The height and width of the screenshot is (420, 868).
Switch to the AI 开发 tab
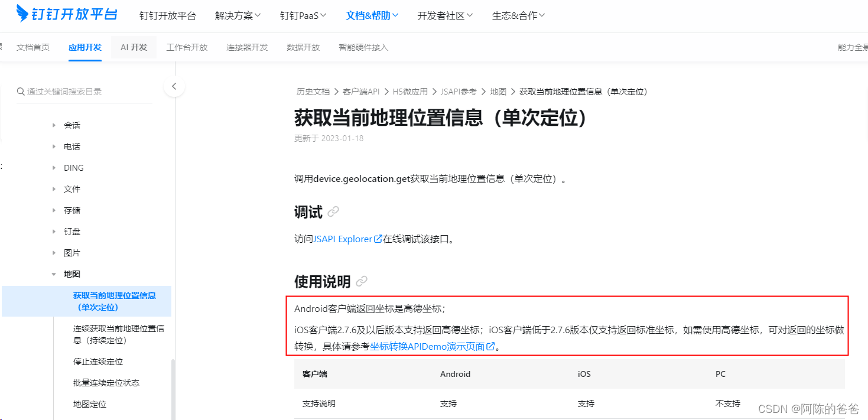click(134, 47)
